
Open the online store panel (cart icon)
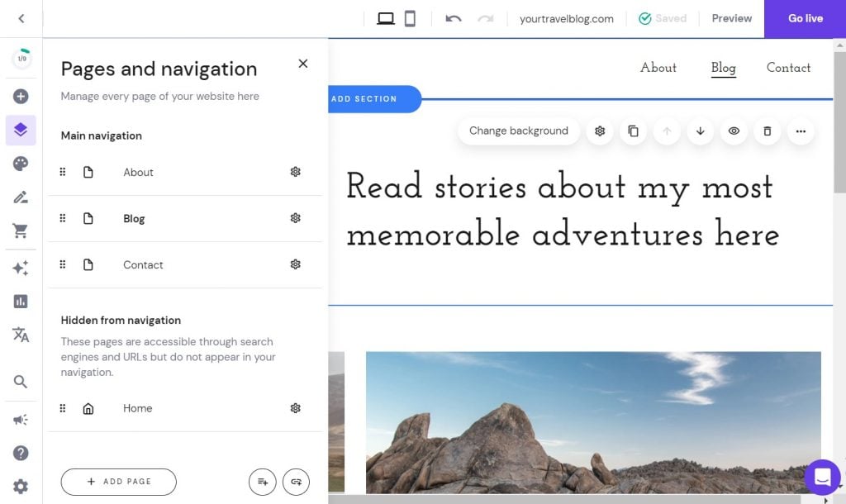(21, 231)
